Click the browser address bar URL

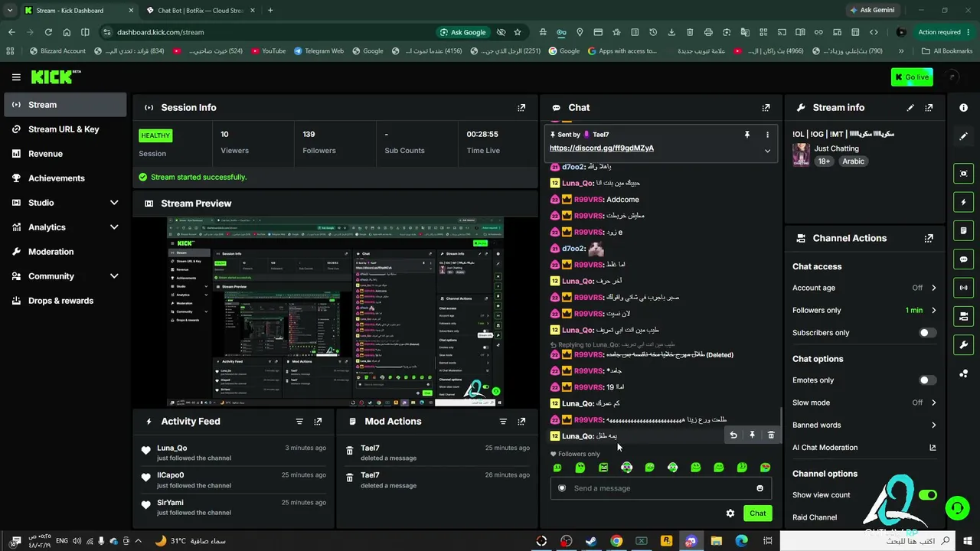pyautogui.click(x=162, y=32)
